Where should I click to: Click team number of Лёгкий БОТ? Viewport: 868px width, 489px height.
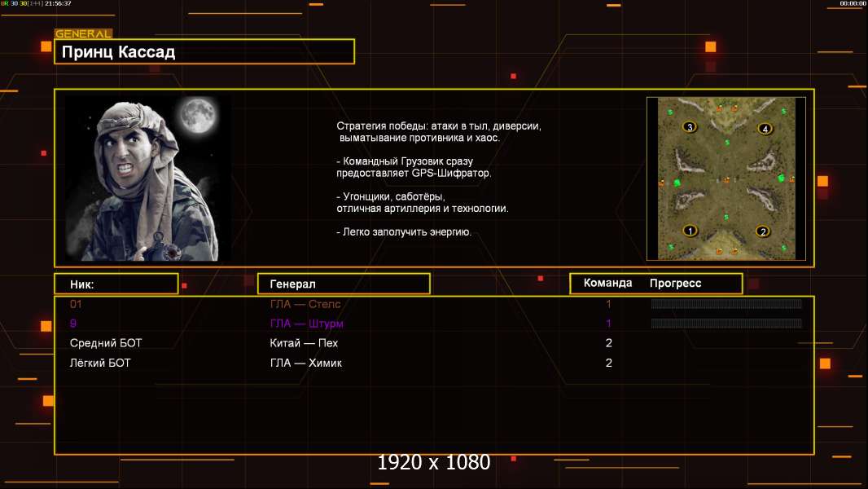tap(609, 363)
